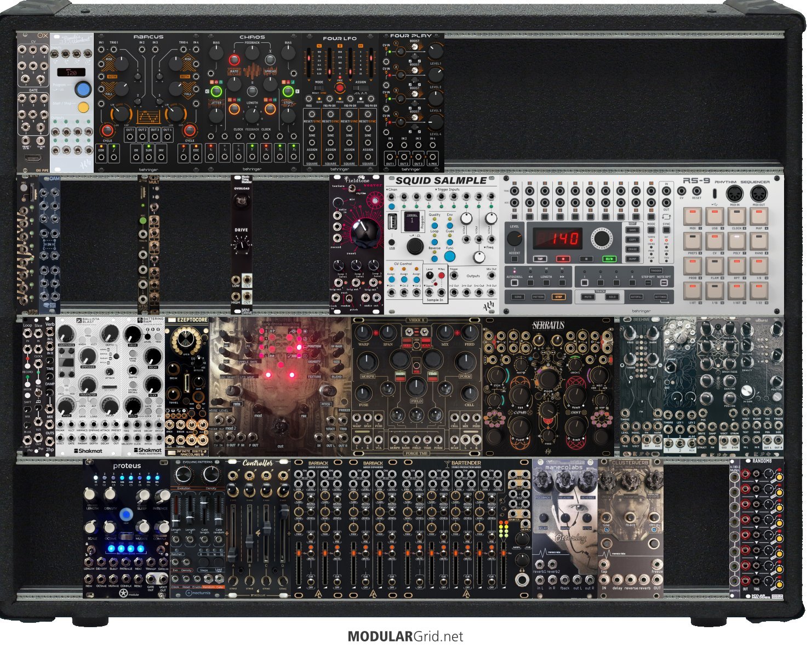
Task: Click the TRIGGER button on the RS-9
Action: pyautogui.click(x=656, y=270)
